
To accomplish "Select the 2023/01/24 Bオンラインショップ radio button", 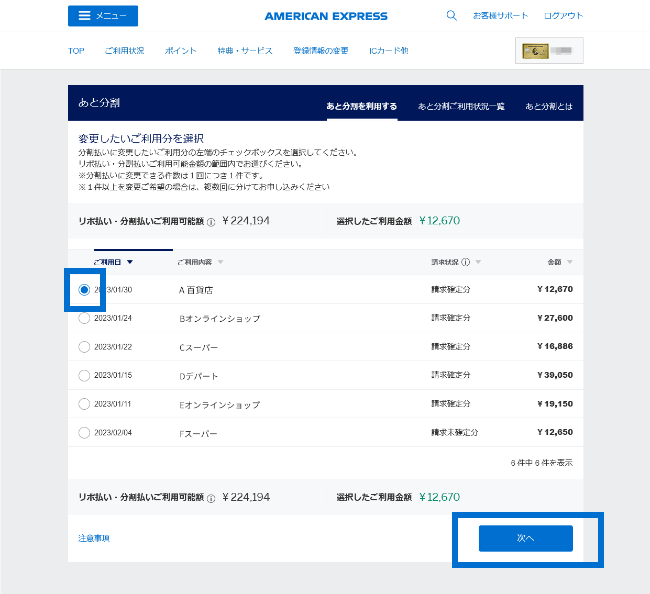I will [x=84, y=319].
